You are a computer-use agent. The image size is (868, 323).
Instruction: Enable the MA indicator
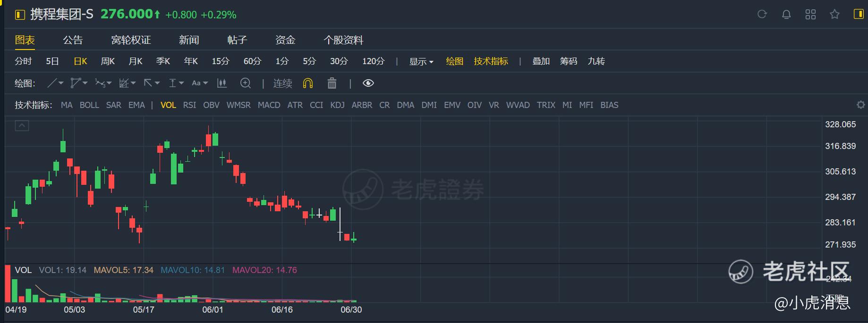pos(67,105)
